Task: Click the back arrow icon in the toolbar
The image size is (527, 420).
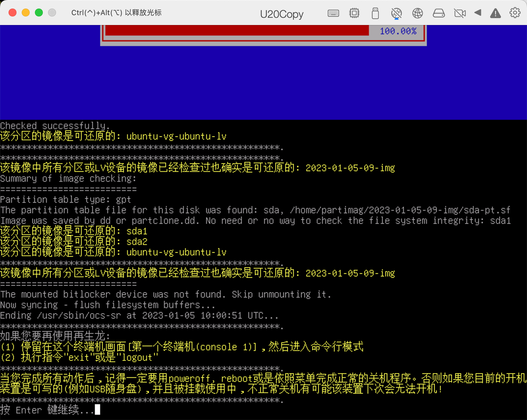Action: 478,13
